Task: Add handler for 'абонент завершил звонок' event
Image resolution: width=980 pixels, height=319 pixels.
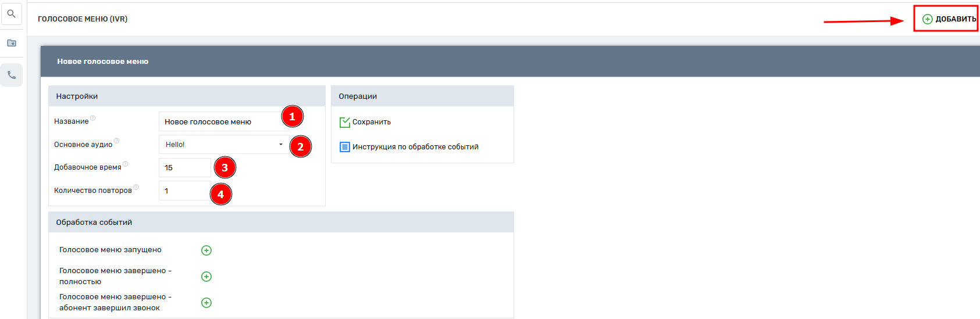Action: 206,303
